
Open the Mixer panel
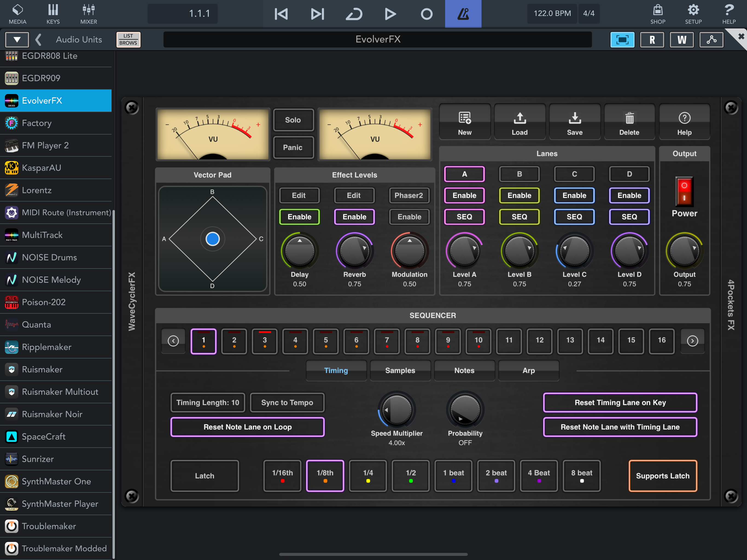(89, 14)
